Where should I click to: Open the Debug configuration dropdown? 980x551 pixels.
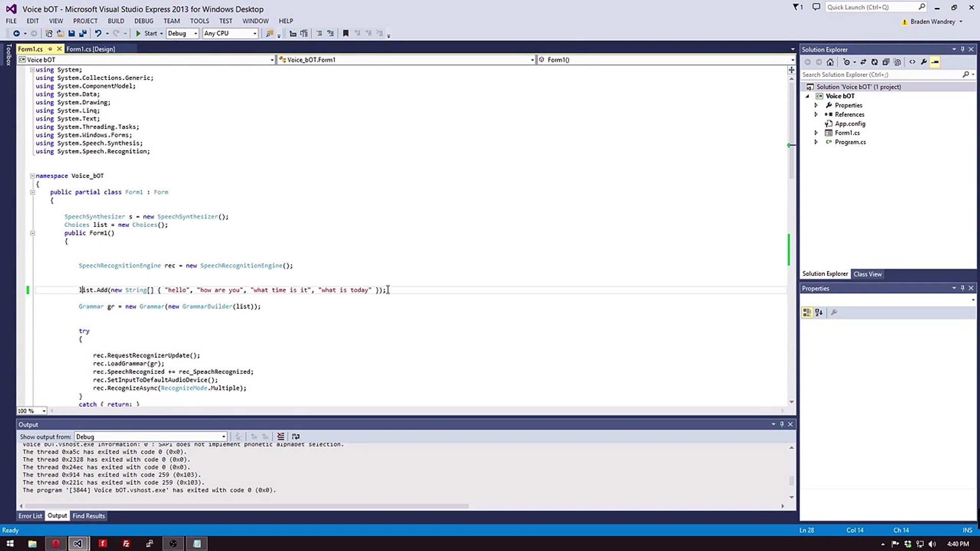click(182, 33)
